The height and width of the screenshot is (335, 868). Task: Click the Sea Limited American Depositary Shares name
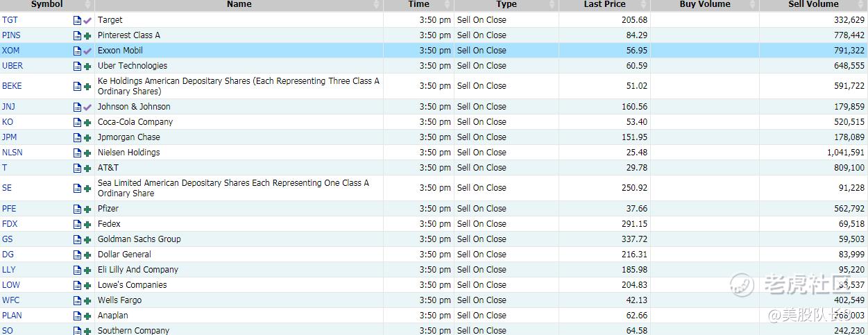tap(233, 188)
